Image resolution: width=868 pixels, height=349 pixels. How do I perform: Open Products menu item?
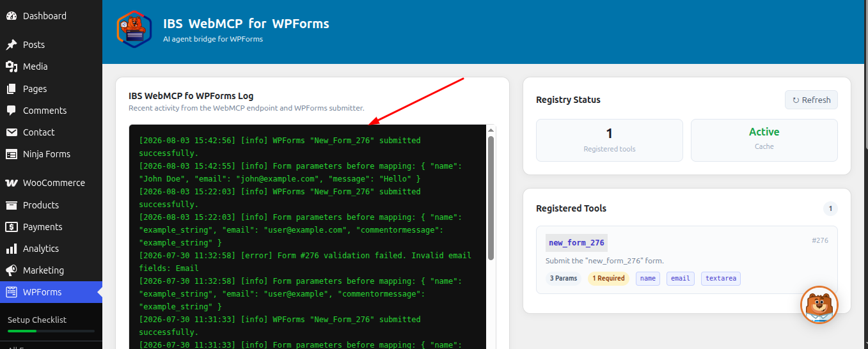tap(51, 205)
